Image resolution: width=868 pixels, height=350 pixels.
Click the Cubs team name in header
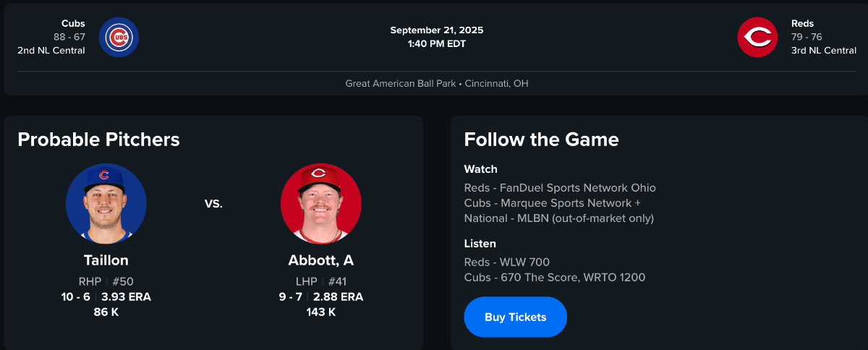tap(73, 24)
